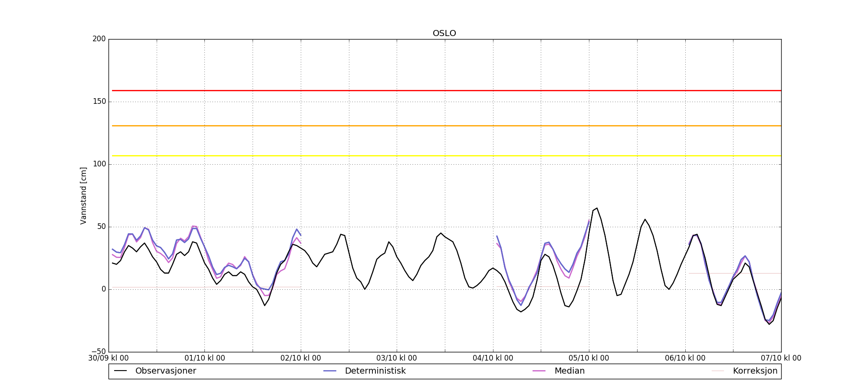Click the 100 y-axis tick label

[x=99, y=164]
